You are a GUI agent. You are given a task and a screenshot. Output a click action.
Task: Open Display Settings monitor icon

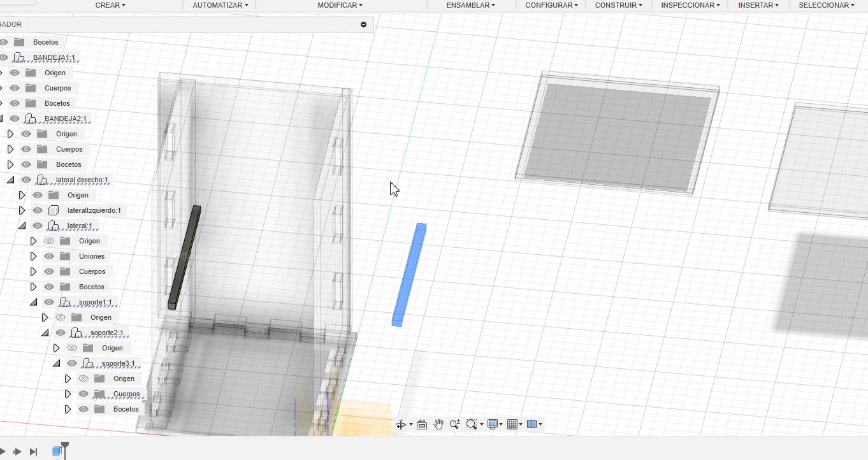pos(492,424)
